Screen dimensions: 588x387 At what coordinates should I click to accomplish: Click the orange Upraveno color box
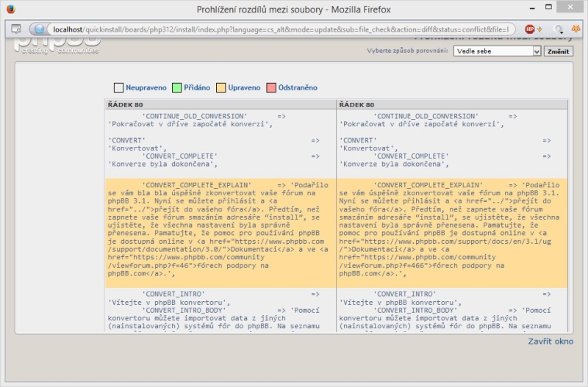click(x=221, y=87)
